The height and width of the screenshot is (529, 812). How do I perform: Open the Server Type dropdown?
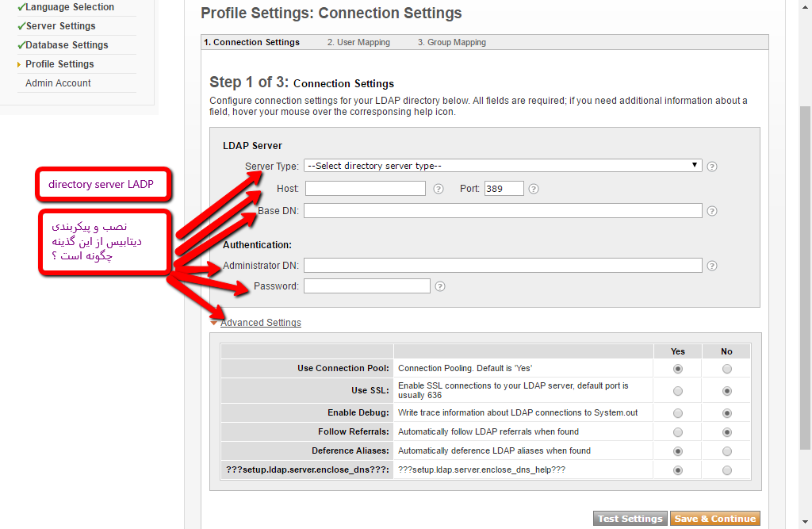pyautogui.click(x=503, y=166)
